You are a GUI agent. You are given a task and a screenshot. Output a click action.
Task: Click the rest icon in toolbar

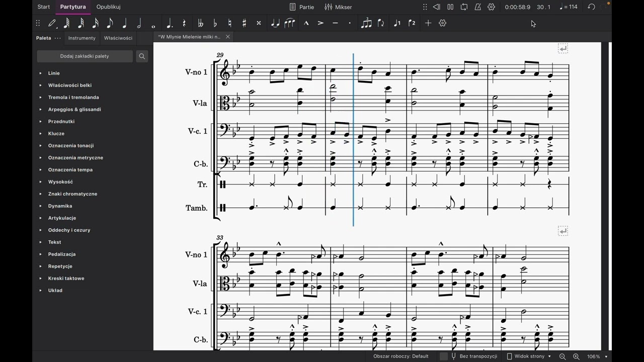(x=184, y=23)
